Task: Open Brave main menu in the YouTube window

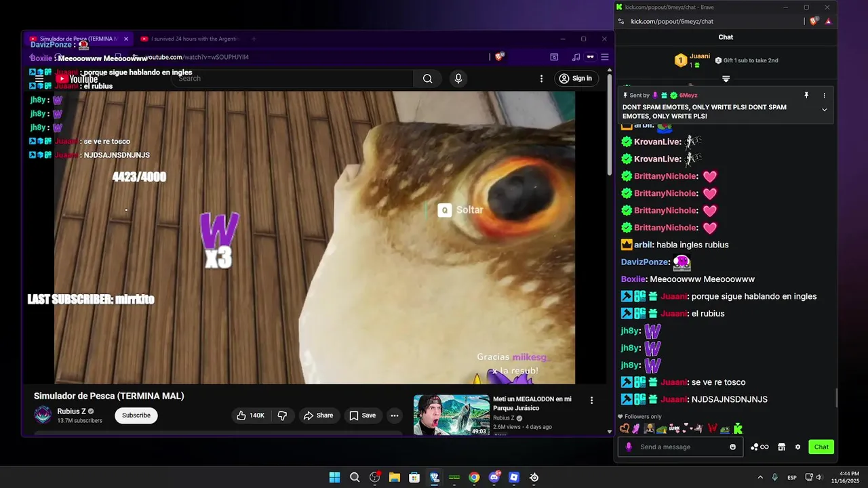Action: [605, 57]
